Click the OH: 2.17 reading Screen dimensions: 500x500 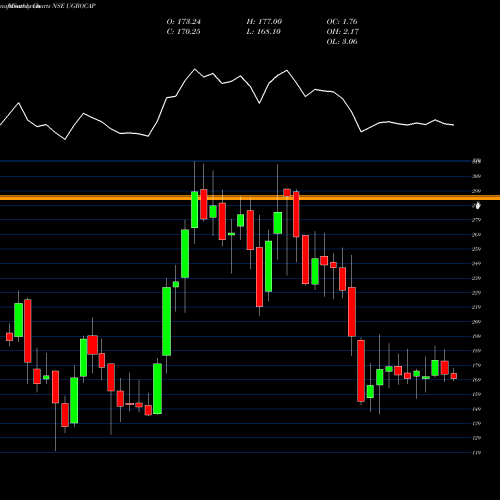[x=343, y=32]
